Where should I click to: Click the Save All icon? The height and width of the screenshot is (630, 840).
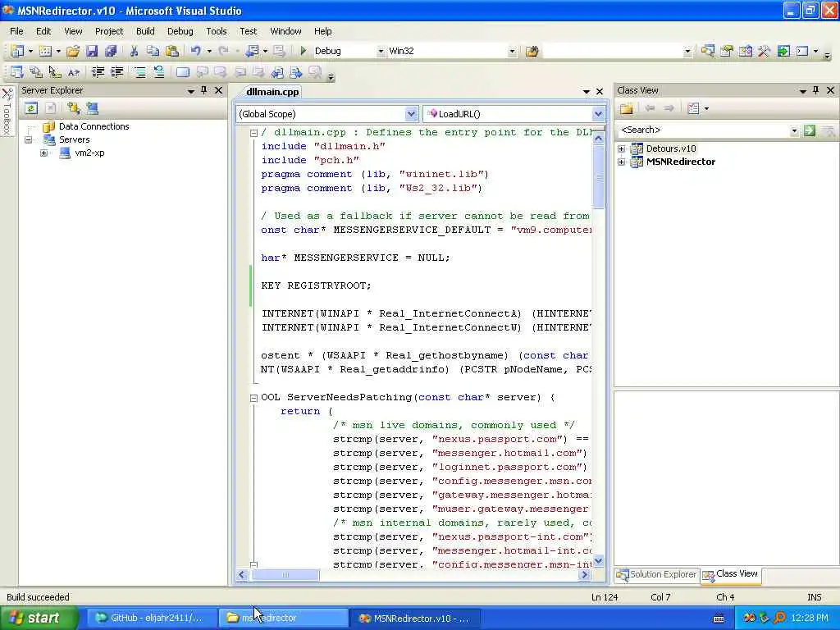[x=111, y=51]
